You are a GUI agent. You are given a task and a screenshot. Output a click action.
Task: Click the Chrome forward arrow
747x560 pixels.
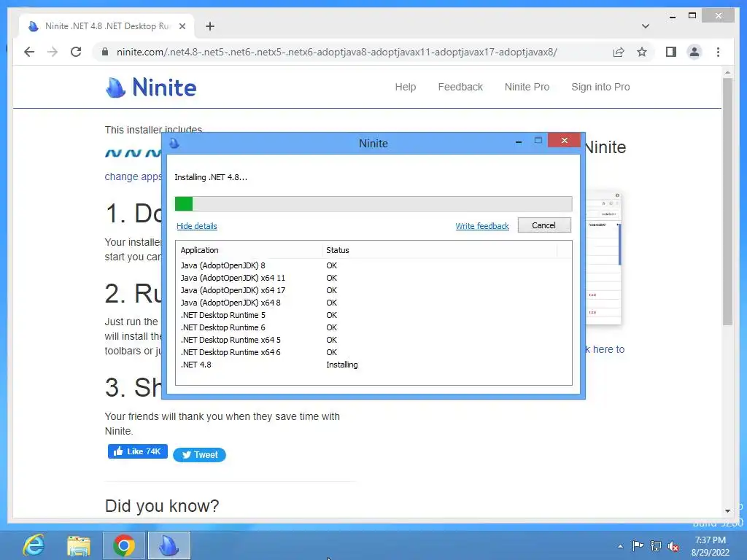[x=53, y=52]
